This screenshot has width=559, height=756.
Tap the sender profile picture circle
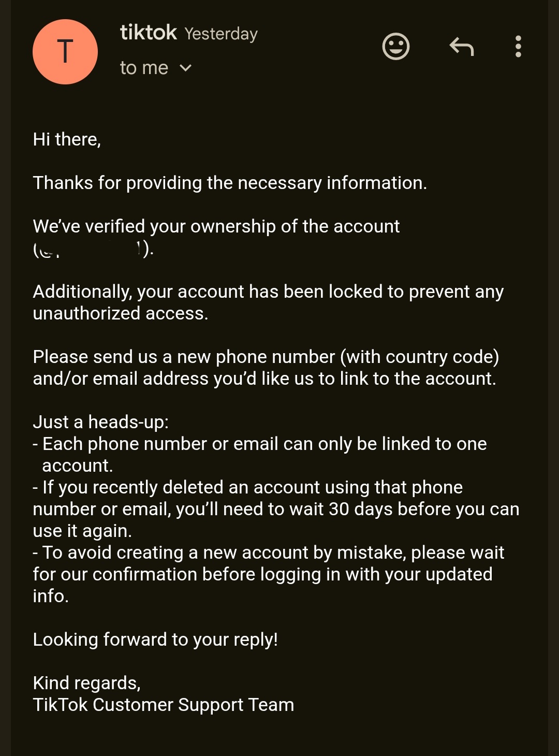click(65, 52)
